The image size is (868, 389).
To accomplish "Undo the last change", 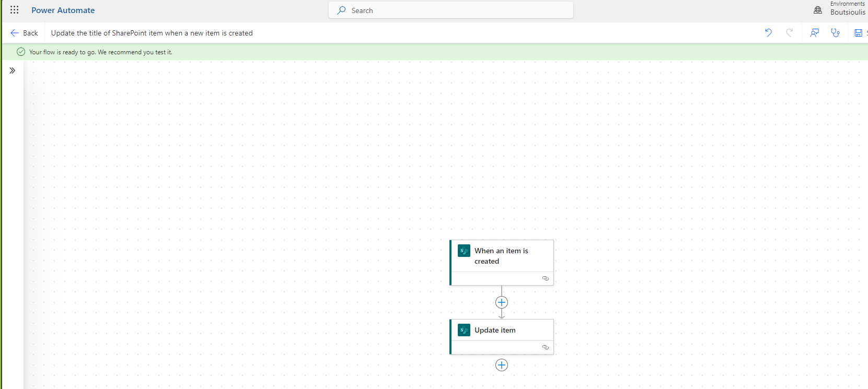I will click(x=768, y=33).
